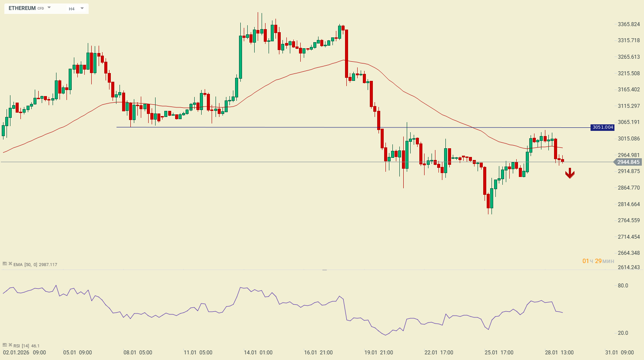Grab the divider handle above RSI panel
This screenshot has height=360, width=644.
click(x=324, y=270)
